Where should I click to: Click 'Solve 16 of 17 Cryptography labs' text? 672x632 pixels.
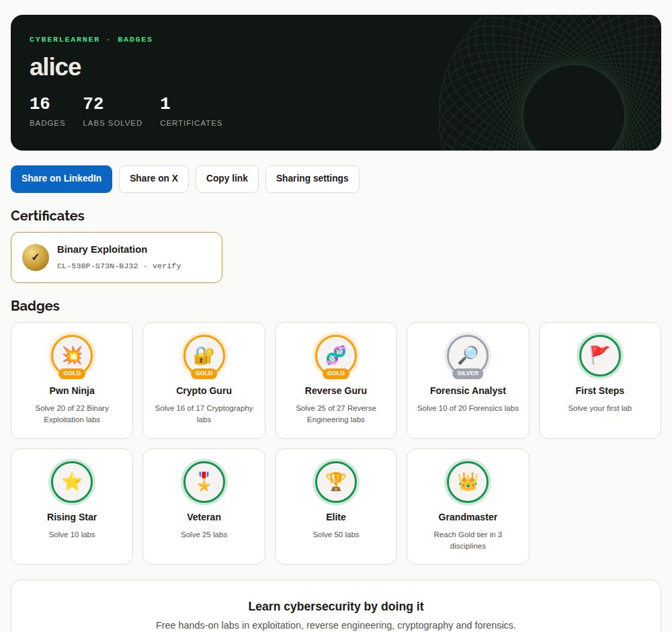(x=204, y=413)
